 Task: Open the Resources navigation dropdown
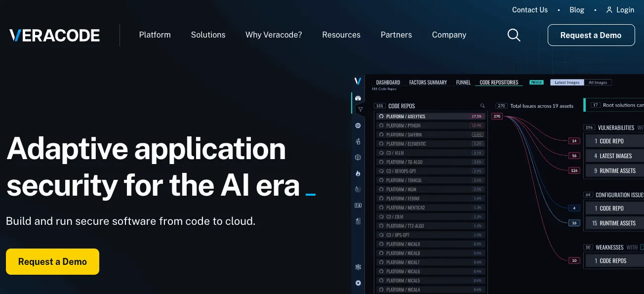tap(341, 35)
